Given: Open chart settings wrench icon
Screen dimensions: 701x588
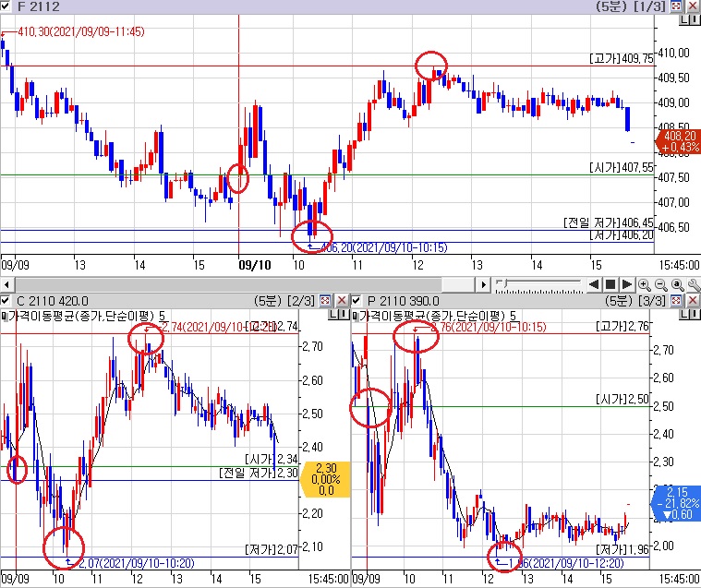Looking at the screenshot, I should pyautogui.click(x=694, y=284).
